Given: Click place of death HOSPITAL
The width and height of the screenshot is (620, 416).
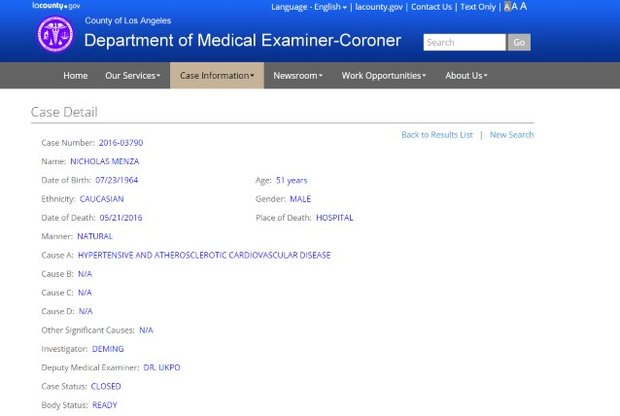Looking at the screenshot, I should coord(335,218).
